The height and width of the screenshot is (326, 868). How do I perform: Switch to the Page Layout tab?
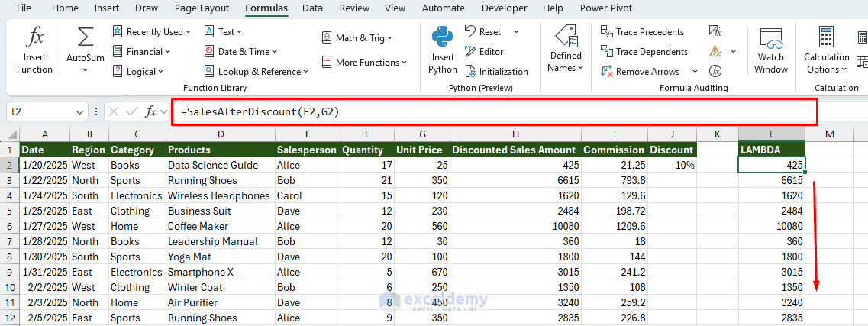[x=202, y=8]
